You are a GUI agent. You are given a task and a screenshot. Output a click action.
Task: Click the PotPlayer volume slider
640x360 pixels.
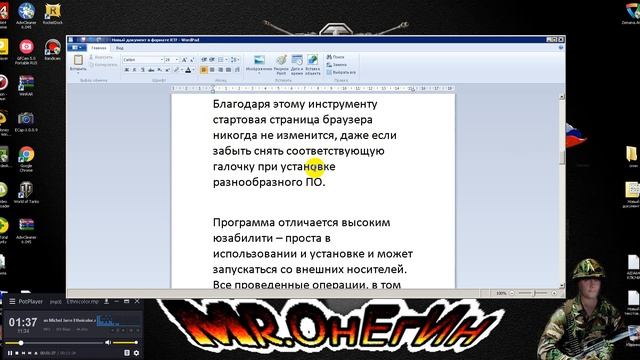coord(125,342)
